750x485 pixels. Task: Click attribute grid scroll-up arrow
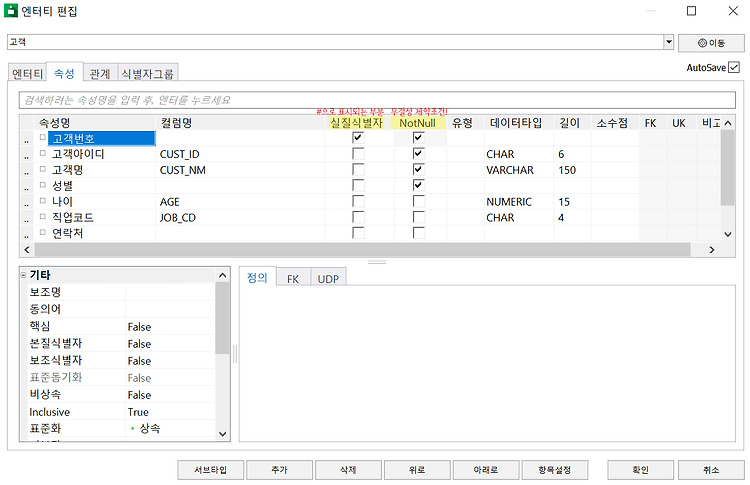click(x=728, y=123)
